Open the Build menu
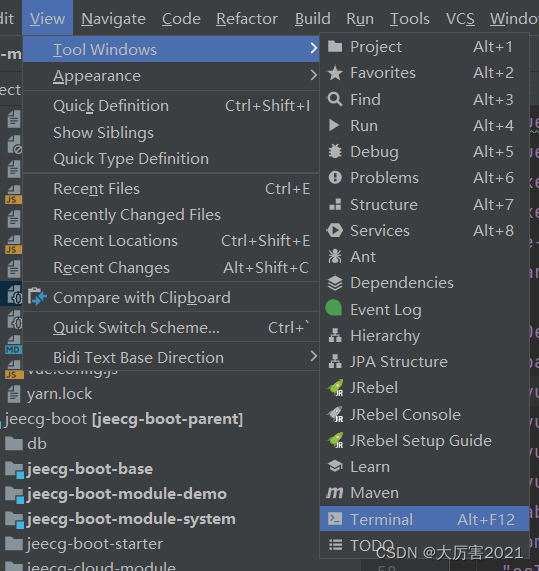Image resolution: width=539 pixels, height=571 pixels. pyautogui.click(x=312, y=19)
